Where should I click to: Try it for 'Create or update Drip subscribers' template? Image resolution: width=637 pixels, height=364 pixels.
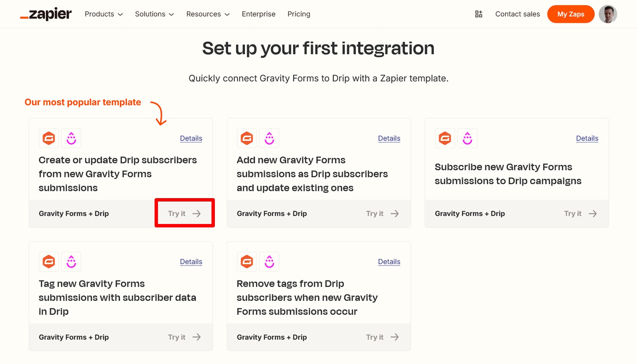point(184,213)
